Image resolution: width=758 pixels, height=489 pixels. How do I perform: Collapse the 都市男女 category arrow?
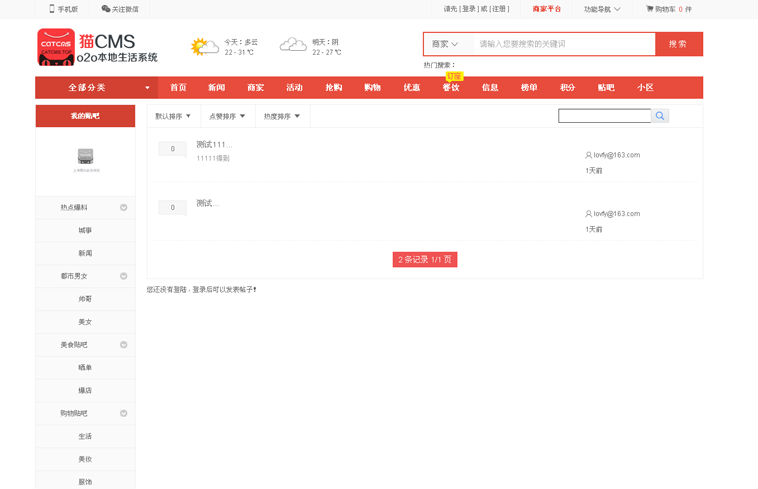tap(124, 276)
